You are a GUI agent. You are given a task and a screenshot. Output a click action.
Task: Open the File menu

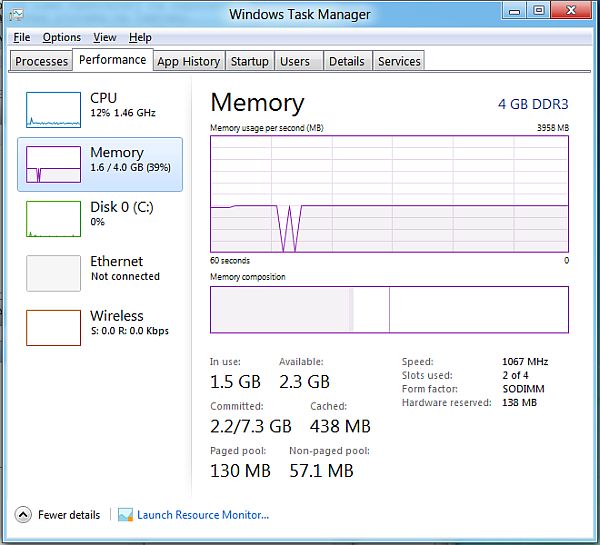click(22, 37)
